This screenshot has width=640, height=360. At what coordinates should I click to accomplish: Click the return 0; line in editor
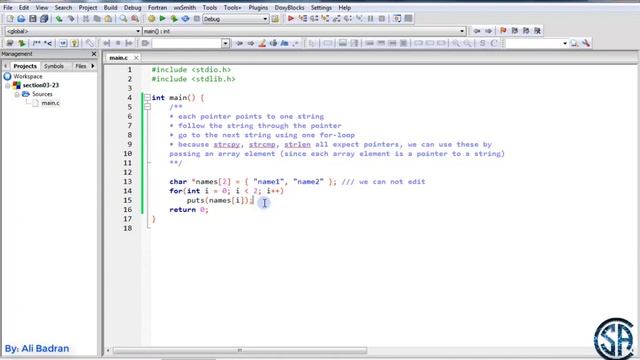[189, 210]
